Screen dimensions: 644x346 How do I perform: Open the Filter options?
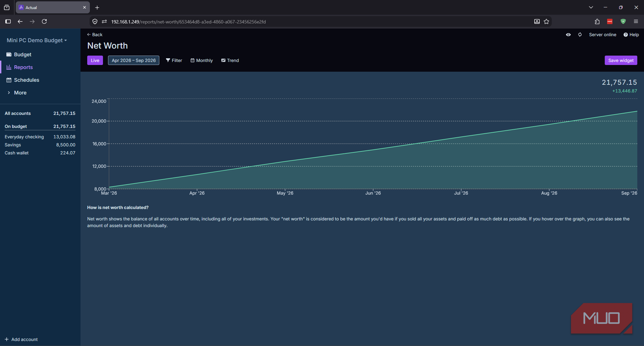174,60
